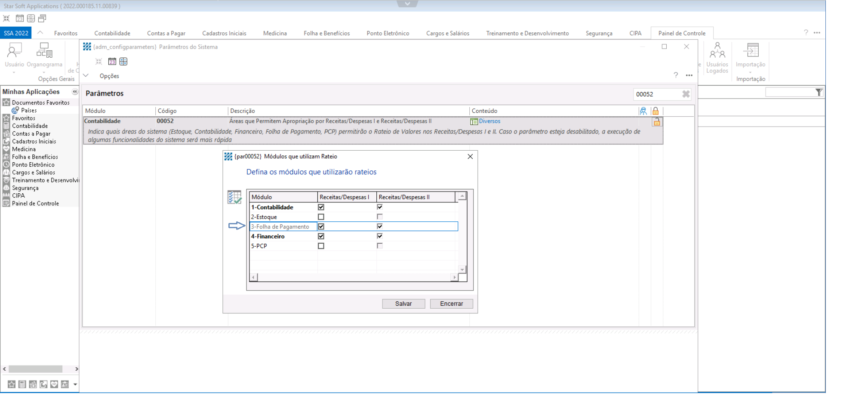Select the Painel de Controle ribbon tab
868x406 pixels.
pos(682,33)
